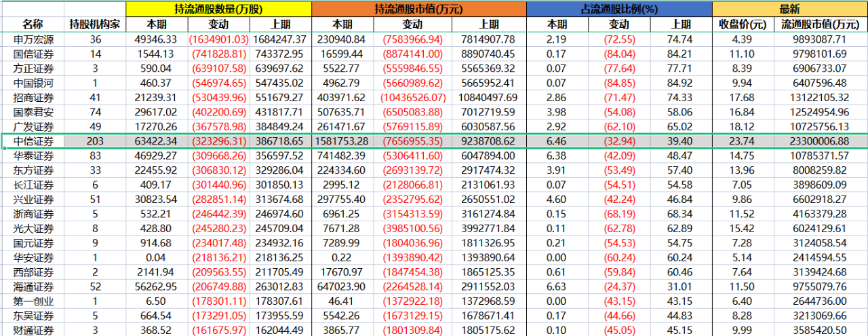Click the 22455.92 cell for 东方证券
The image size is (868, 336).
click(157, 170)
